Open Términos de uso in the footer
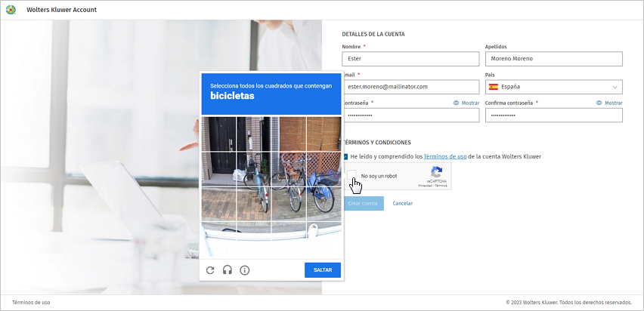 pos(31,303)
